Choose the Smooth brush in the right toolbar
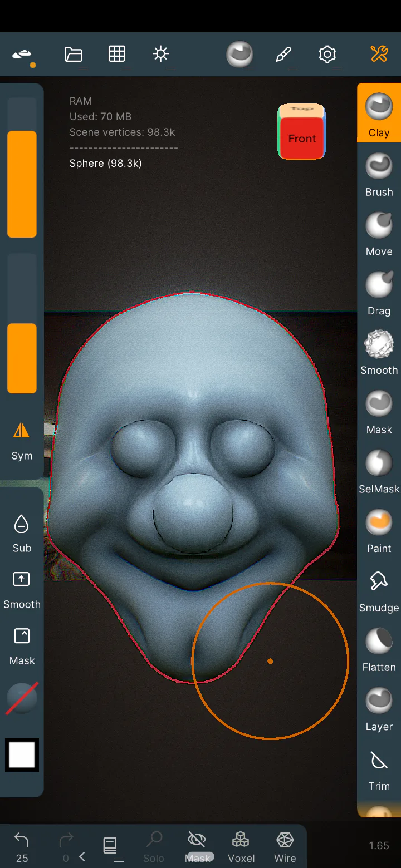Image resolution: width=401 pixels, height=868 pixels. (x=379, y=352)
